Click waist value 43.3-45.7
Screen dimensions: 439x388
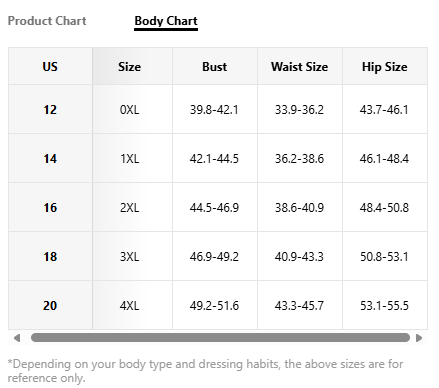(x=300, y=305)
